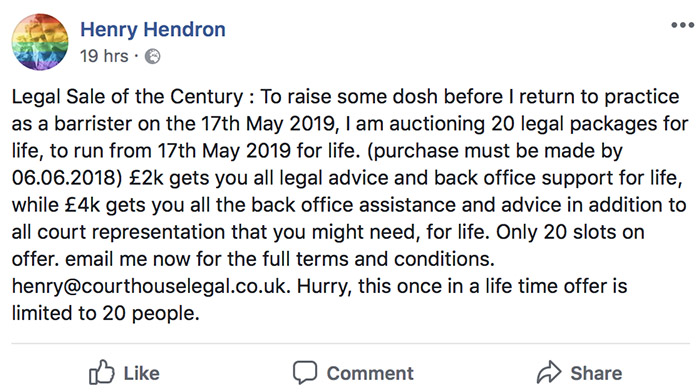
Task: Click the curved arrow Share icon
Action: point(549,372)
